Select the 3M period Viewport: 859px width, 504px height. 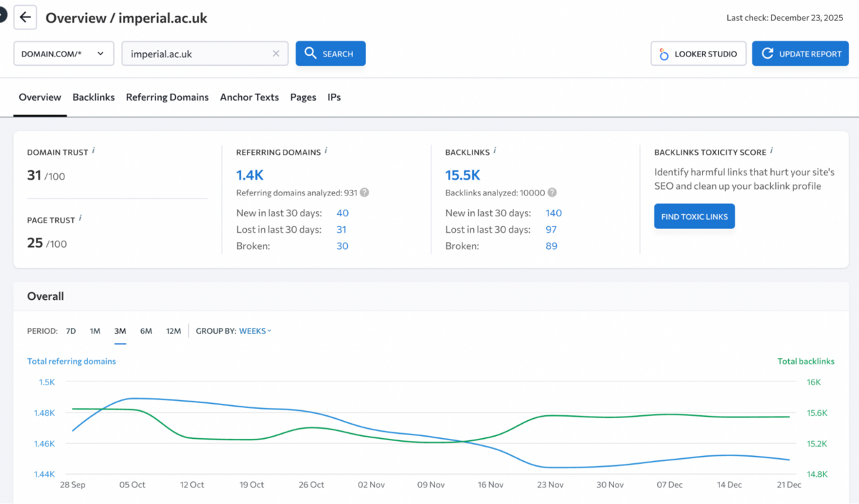[120, 331]
